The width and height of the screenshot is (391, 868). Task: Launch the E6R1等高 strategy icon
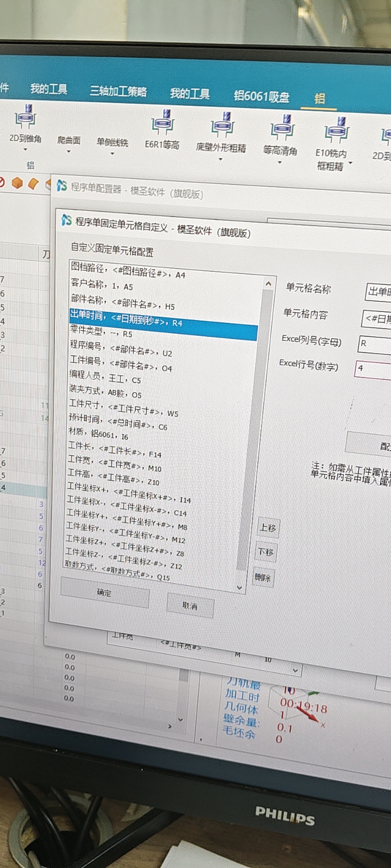click(163, 123)
